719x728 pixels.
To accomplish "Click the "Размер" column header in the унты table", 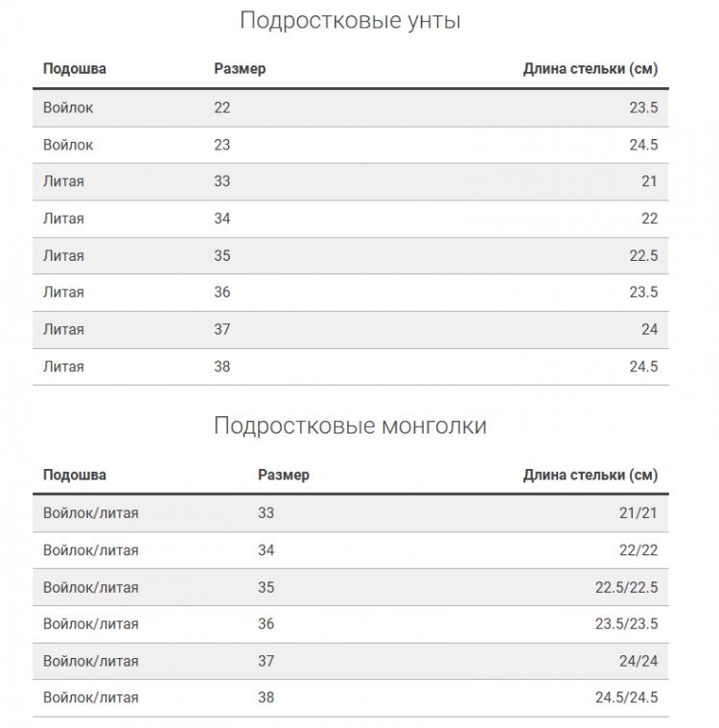I will coord(240,69).
